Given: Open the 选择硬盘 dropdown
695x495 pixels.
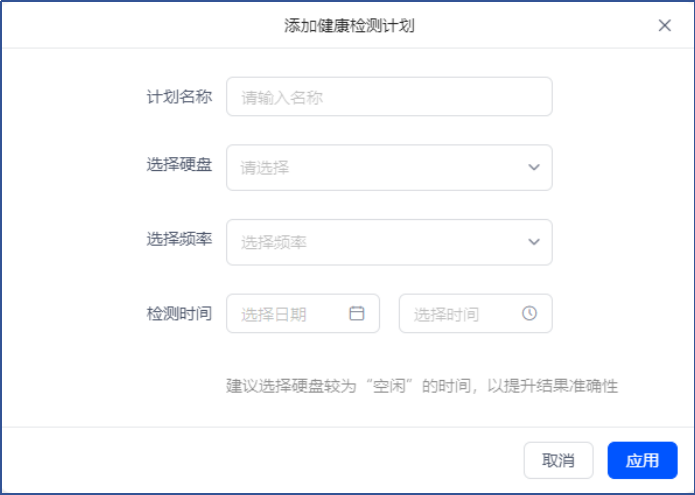Looking at the screenshot, I should (389, 168).
